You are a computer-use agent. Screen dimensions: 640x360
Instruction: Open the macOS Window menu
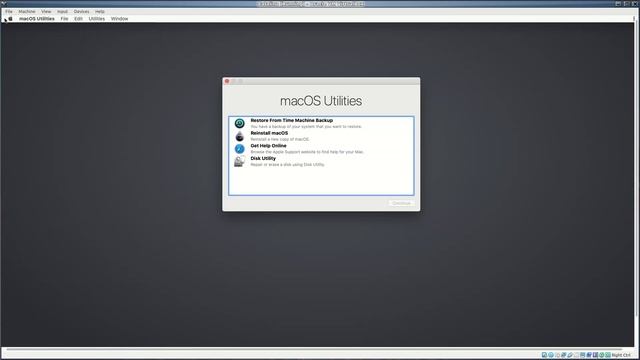click(x=119, y=19)
